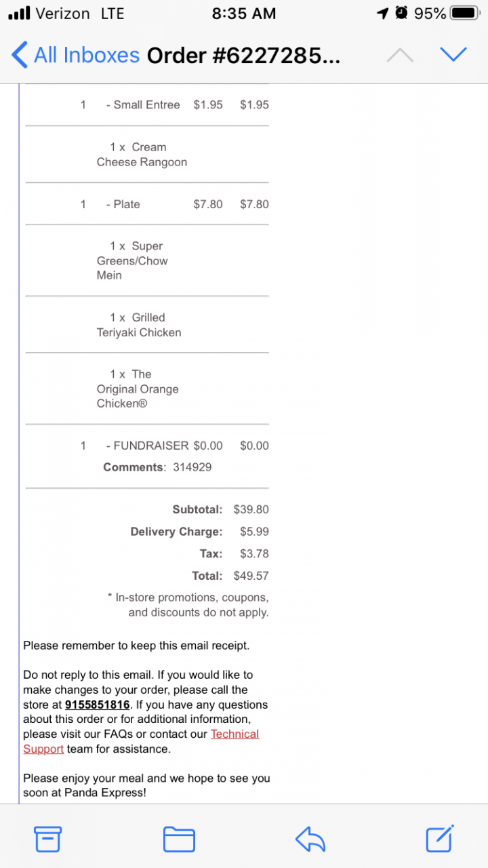Viewport: 488px width, 868px height.
Task: Return to All Inboxes
Action: (x=86, y=56)
